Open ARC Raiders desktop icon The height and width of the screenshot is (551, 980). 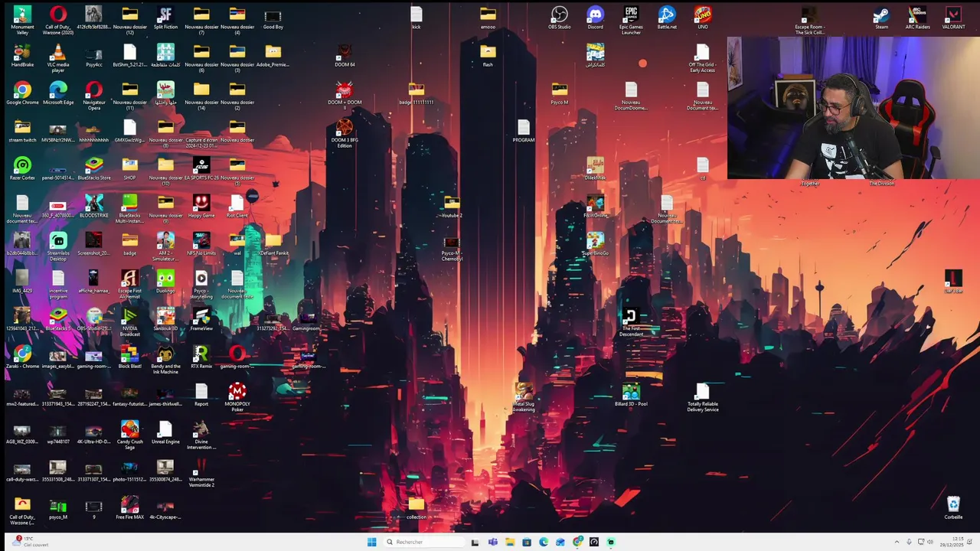pyautogui.click(x=917, y=18)
